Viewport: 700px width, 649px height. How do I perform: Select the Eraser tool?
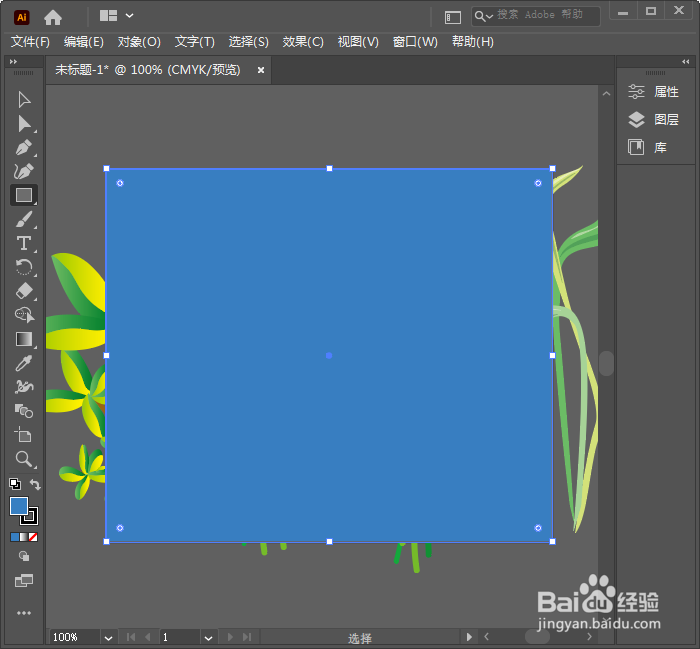point(24,291)
